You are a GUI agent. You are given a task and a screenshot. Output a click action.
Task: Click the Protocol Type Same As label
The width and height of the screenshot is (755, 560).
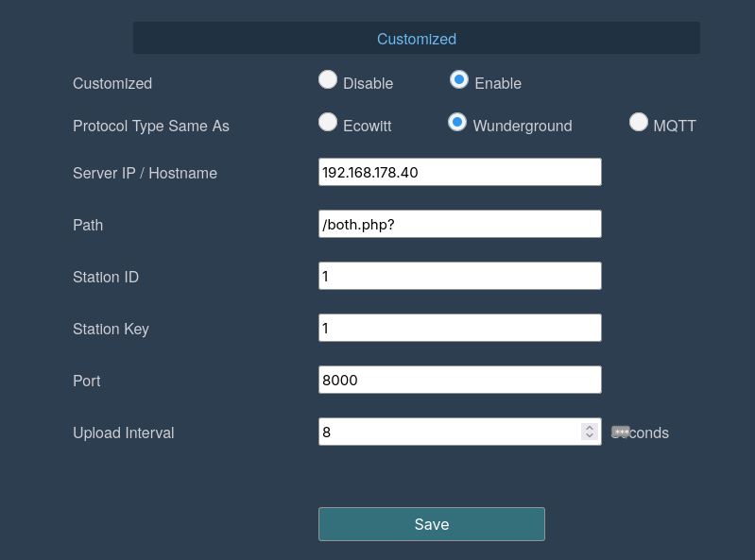(150, 126)
